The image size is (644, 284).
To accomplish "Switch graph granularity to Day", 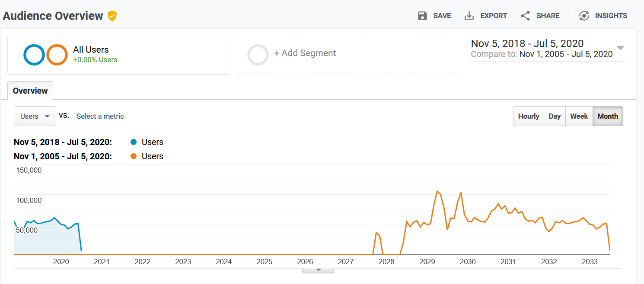I will (555, 116).
